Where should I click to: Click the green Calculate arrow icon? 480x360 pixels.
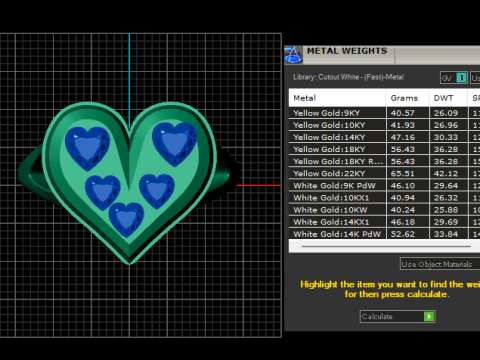pyautogui.click(x=429, y=316)
